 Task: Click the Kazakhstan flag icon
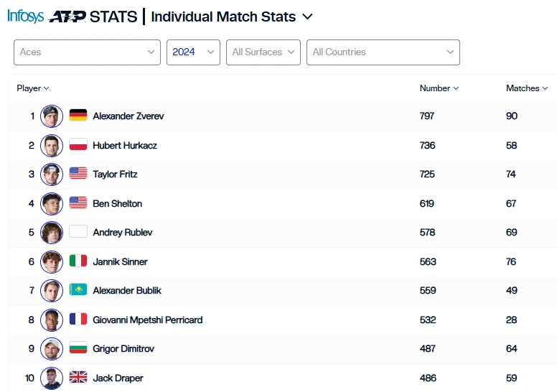pos(78,290)
